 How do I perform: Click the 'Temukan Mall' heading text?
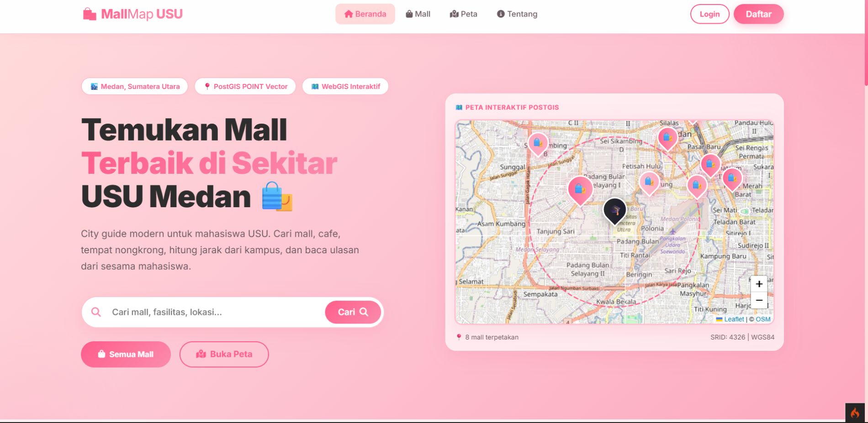(x=184, y=130)
